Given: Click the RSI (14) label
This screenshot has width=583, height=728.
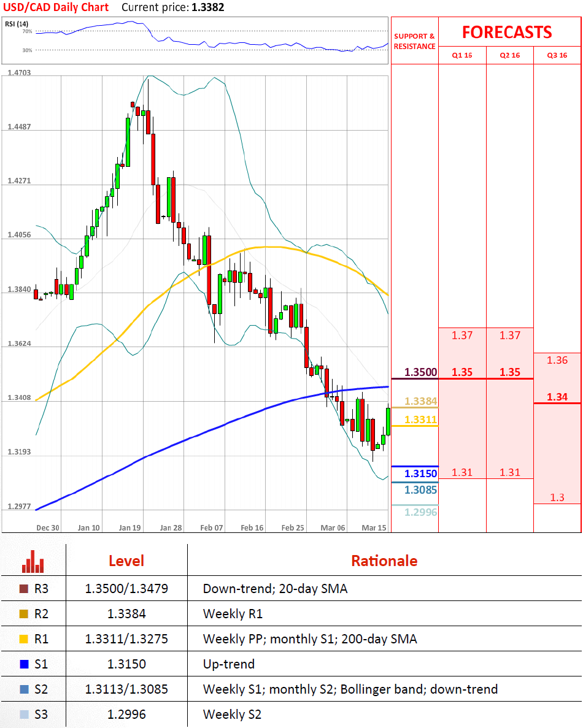Looking at the screenshot, I should (x=17, y=24).
